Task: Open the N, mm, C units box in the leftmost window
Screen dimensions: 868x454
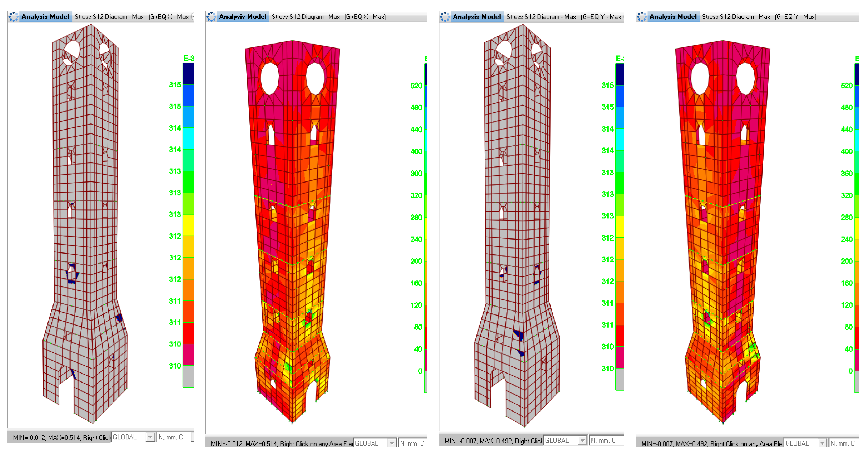Action: (x=175, y=437)
